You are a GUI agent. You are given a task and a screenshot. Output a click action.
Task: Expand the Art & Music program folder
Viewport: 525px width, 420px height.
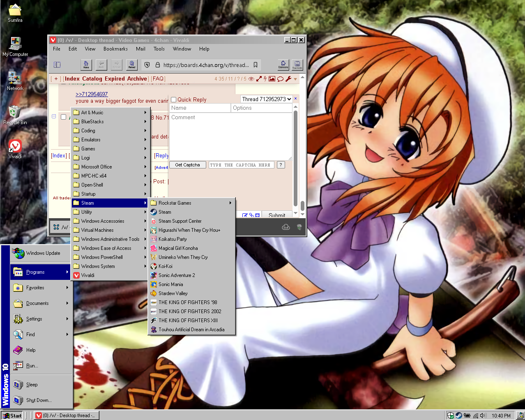pyautogui.click(x=110, y=113)
